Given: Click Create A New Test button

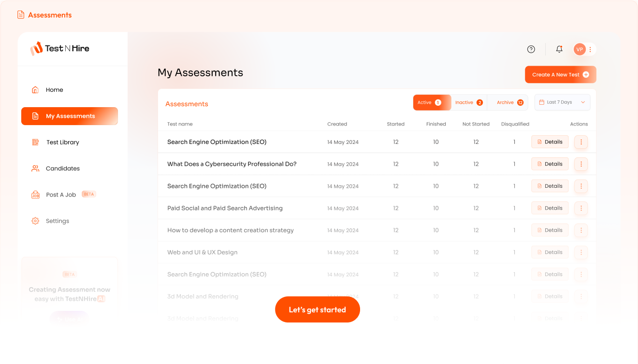Looking at the screenshot, I should 560,75.
